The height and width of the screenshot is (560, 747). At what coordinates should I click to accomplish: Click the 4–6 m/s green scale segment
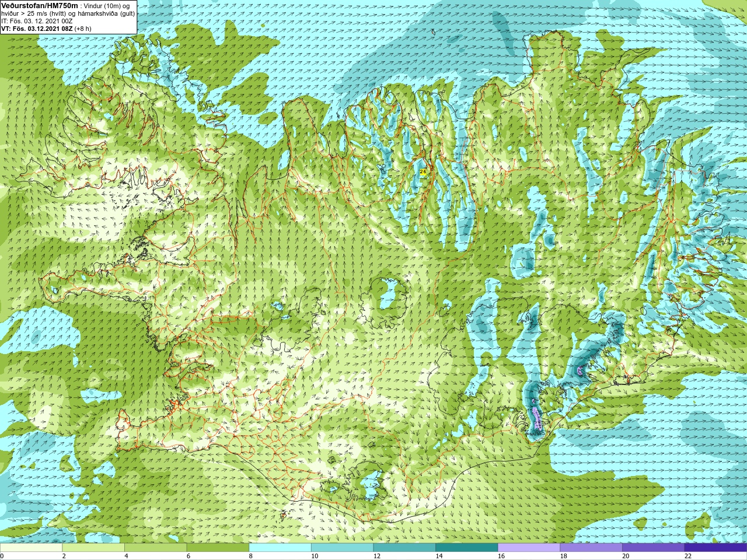click(155, 548)
